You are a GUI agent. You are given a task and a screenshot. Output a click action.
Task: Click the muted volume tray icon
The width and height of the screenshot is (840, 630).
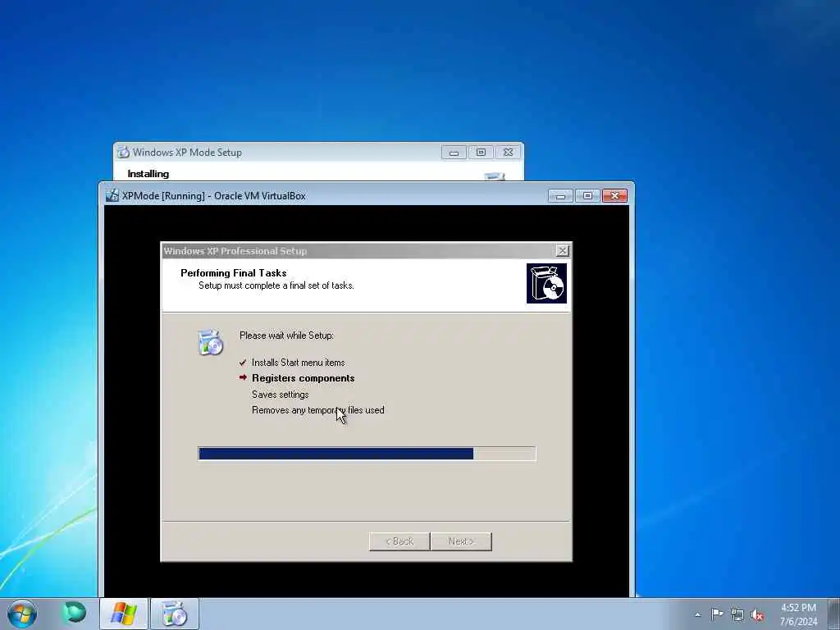(757, 615)
